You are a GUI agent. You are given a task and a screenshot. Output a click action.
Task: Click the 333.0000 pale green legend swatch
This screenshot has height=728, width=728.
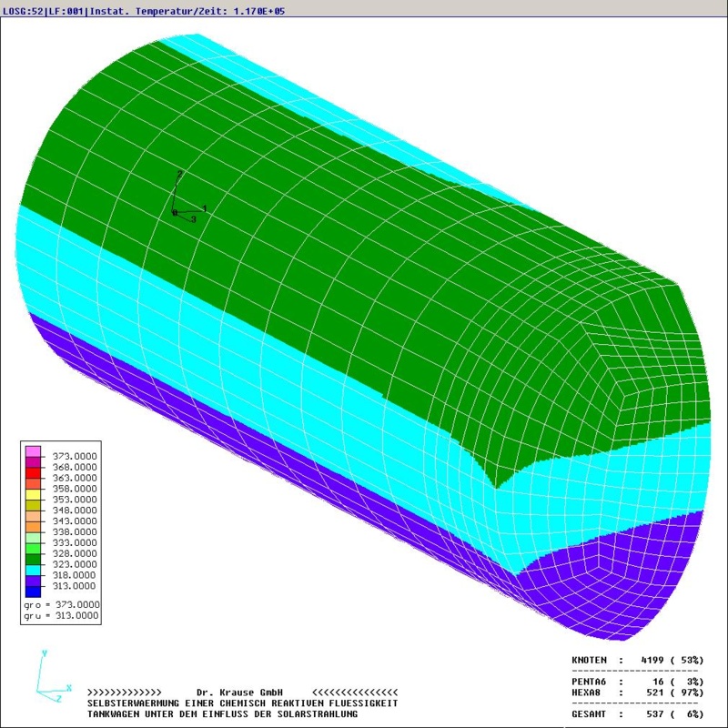(33, 538)
